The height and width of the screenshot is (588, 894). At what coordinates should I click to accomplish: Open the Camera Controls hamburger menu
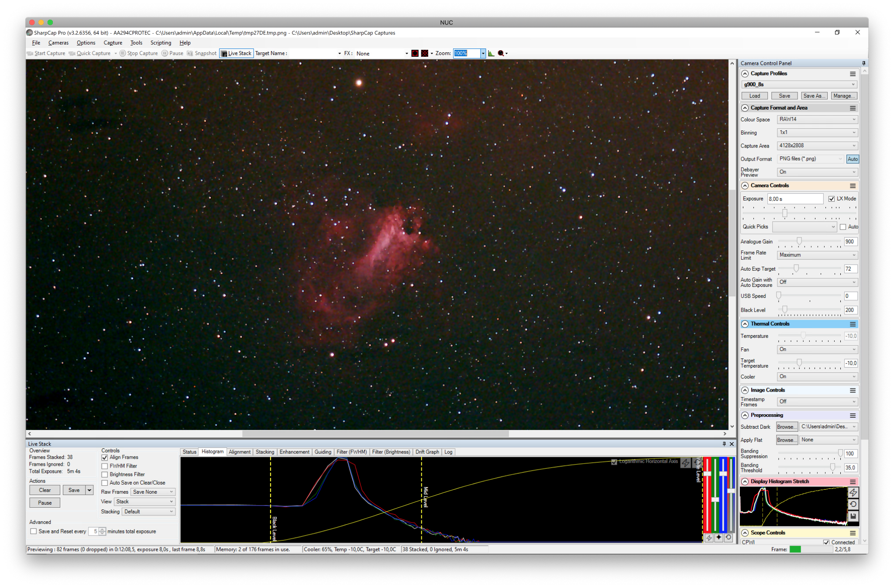click(853, 186)
